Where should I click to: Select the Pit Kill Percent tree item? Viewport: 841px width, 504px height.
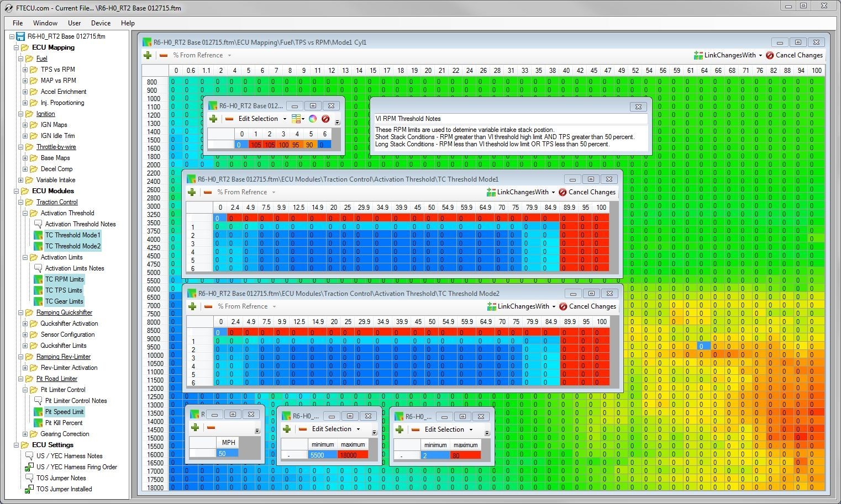(64, 423)
